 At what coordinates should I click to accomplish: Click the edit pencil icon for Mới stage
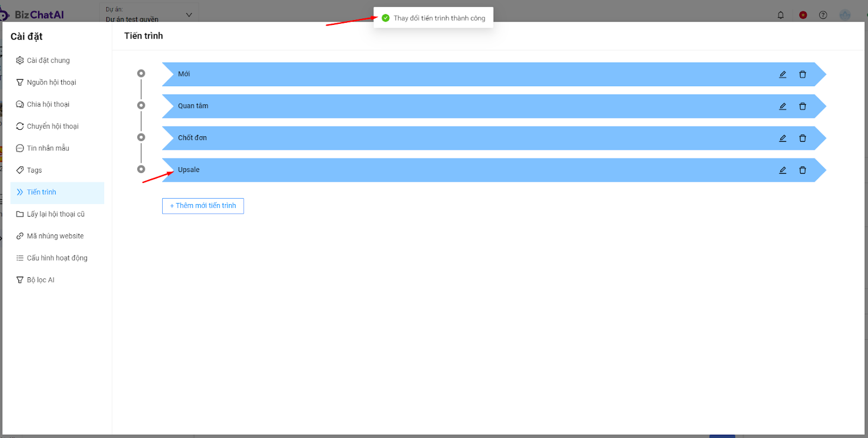pos(782,74)
